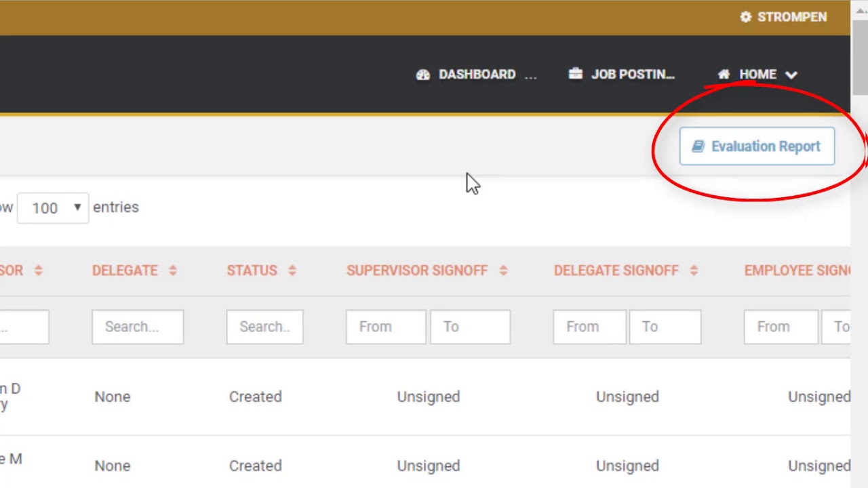
Task: Sort by the DELEGATE column header
Action: pos(125,270)
